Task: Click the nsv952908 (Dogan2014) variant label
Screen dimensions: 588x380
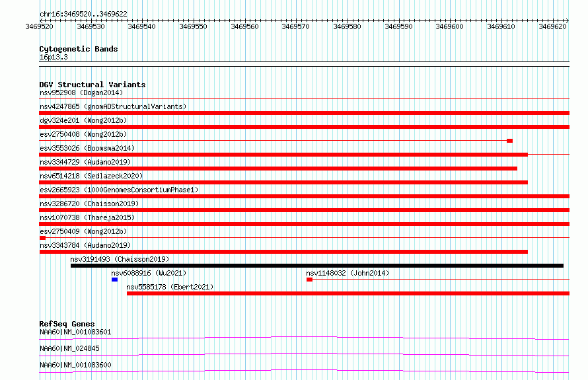Action: coord(81,93)
